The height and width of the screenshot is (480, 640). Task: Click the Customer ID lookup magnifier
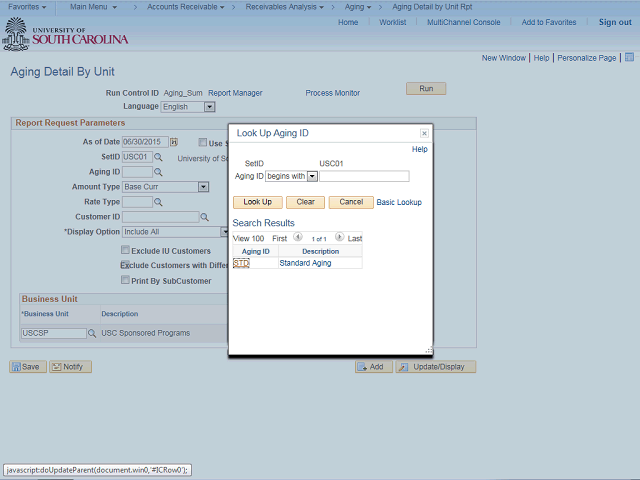coord(204,217)
